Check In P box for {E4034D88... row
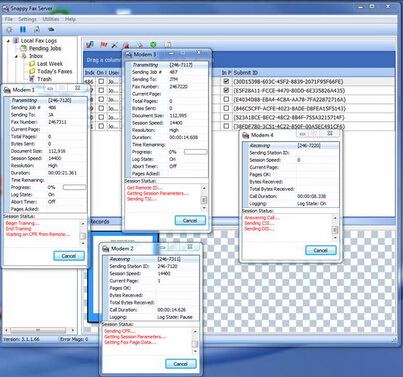Viewport: 403px width, 377px height. click(x=226, y=99)
